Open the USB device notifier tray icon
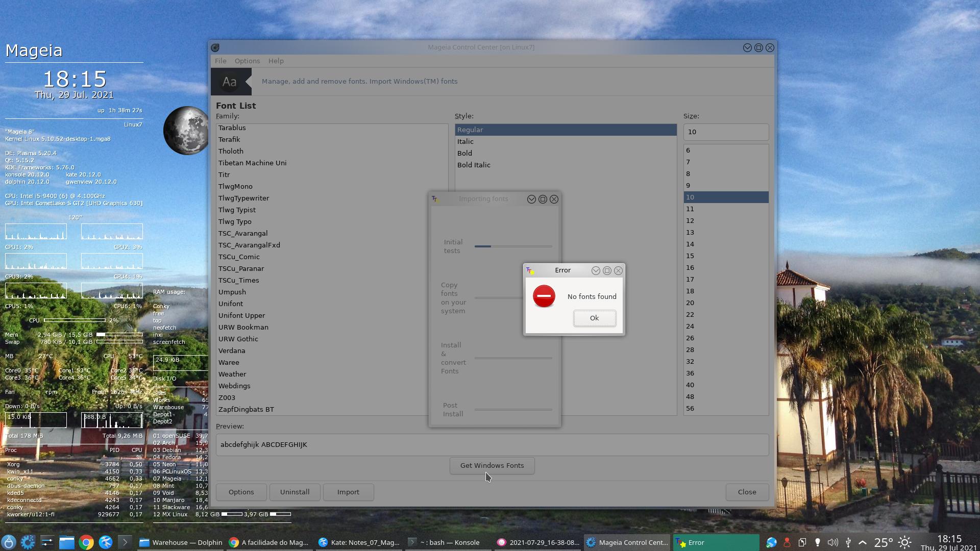 pyautogui.click(x=848, y=542)
